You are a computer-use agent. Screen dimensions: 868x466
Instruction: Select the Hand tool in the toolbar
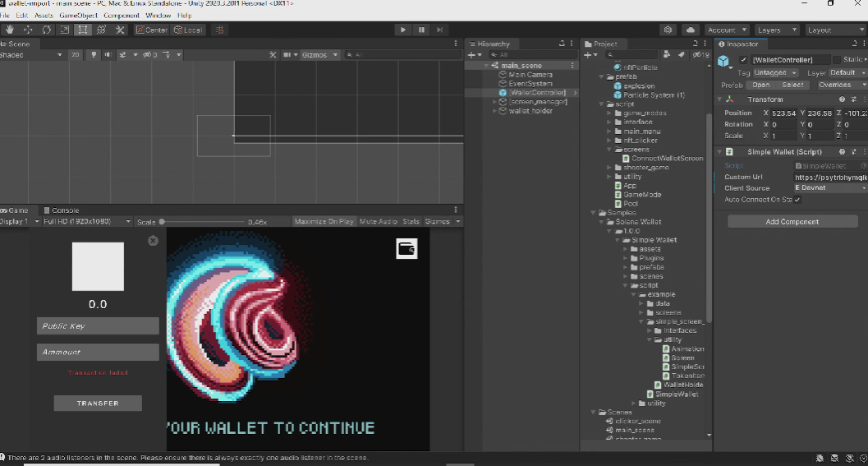coord(10,30)
